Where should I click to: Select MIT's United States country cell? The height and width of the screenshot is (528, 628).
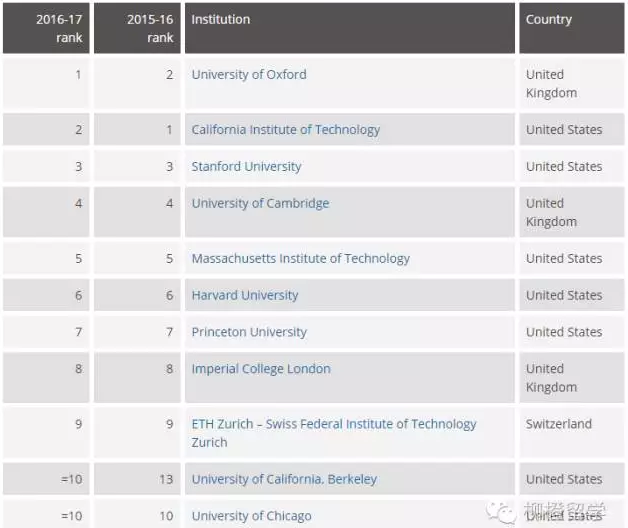click(x=572, y=258)
